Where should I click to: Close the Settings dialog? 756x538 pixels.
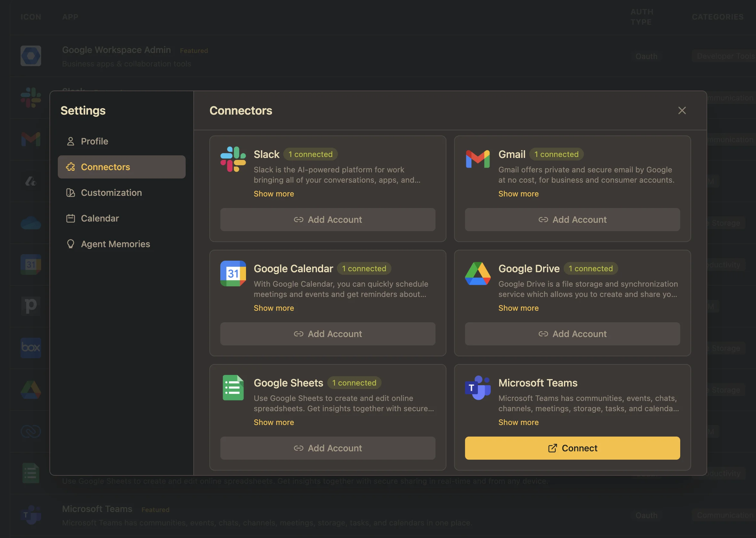[682, 110]
